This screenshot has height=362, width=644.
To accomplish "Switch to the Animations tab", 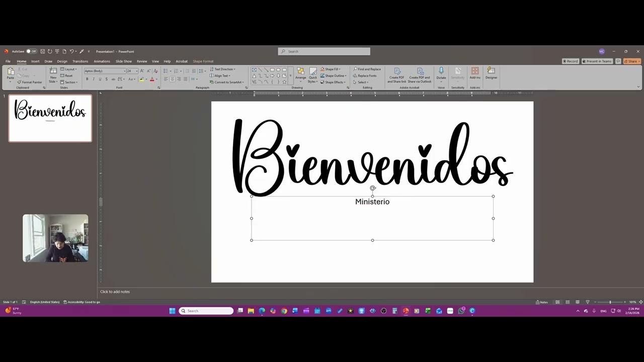I will [x=102, y=61].
